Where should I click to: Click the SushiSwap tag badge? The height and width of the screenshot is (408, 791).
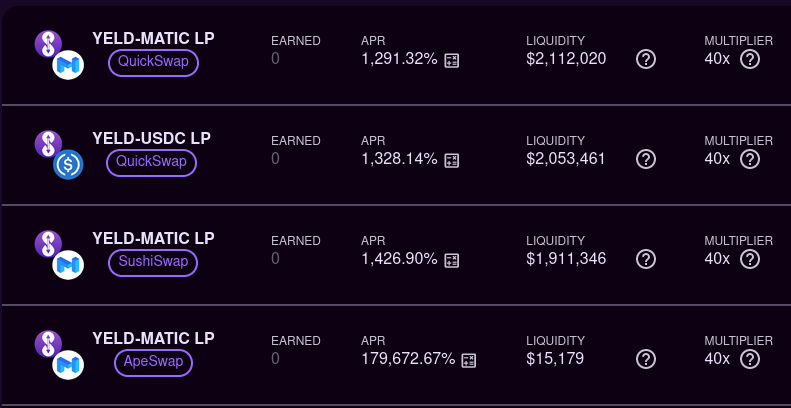(153, 262)
